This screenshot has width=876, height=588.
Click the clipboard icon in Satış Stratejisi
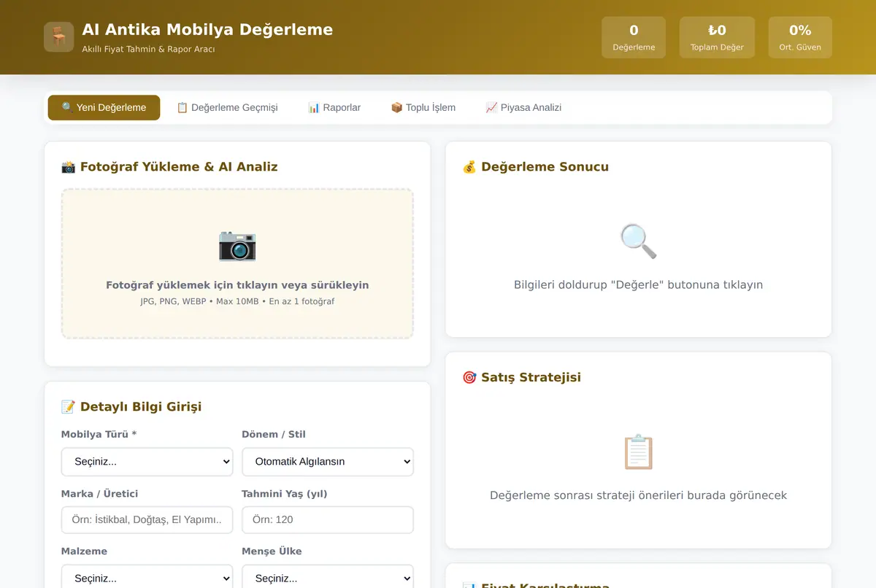639,452
